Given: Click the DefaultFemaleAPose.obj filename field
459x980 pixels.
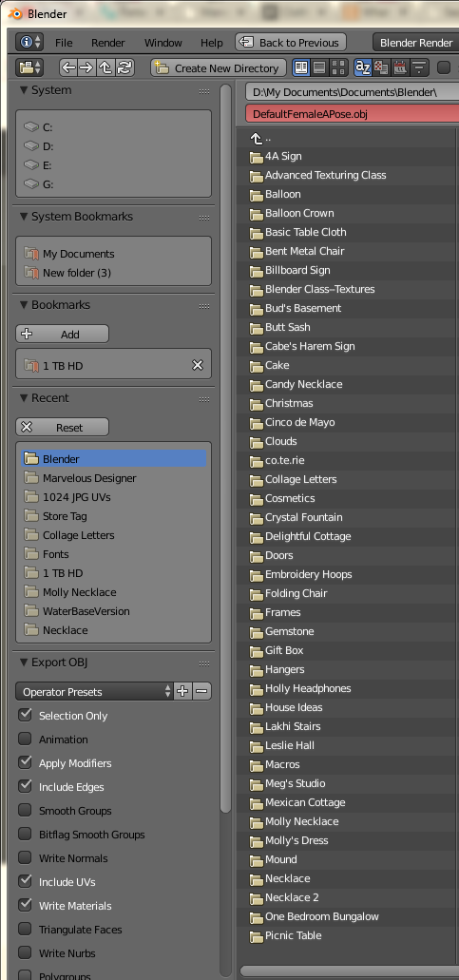Looking at the screenshot, I should [353, 114].
